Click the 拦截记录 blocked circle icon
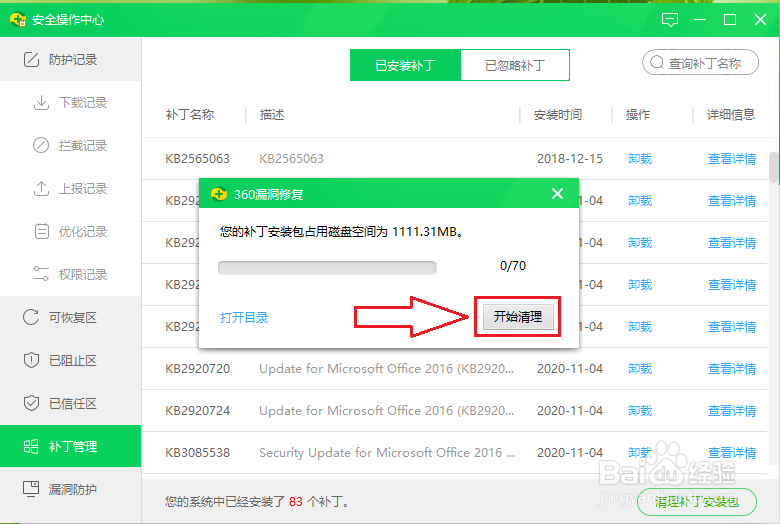The image size is (780, 524). click(41, 145)
